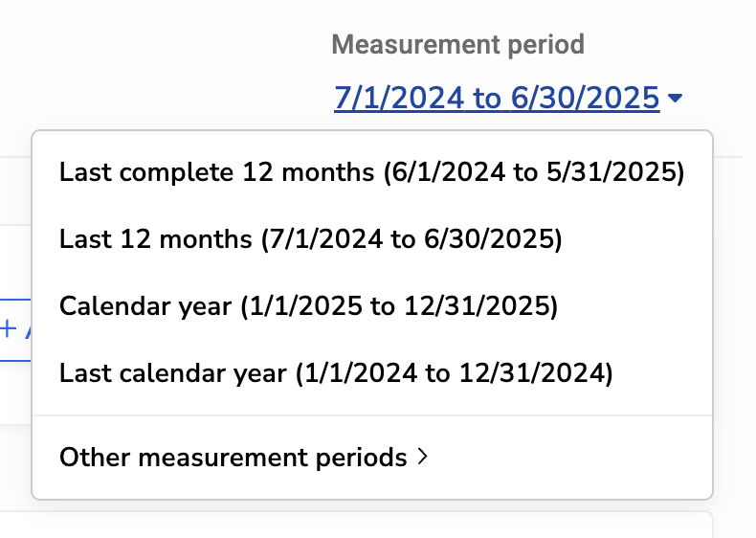The width and height of the screenshot is (756, 538).
Task: Select the "Last complete 12 months" option
Action: click(371, 172)
